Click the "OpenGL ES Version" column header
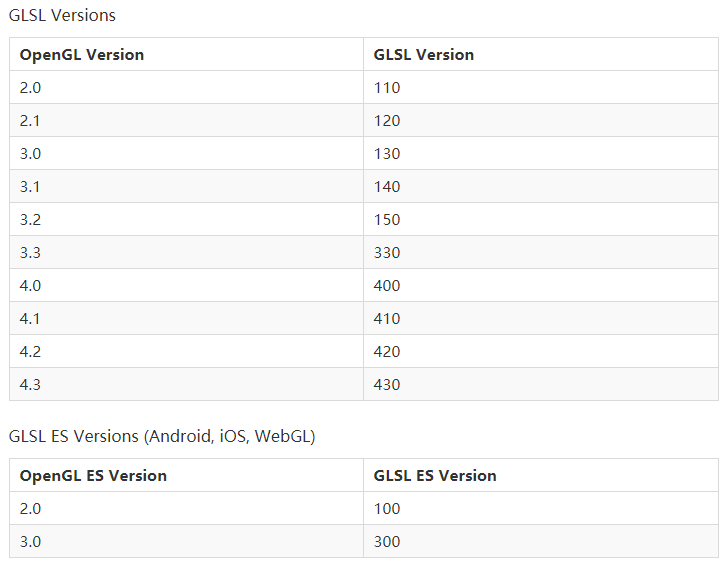Image resolution: width=722 pixels, height=561 pixels. [x=93, y=476]
